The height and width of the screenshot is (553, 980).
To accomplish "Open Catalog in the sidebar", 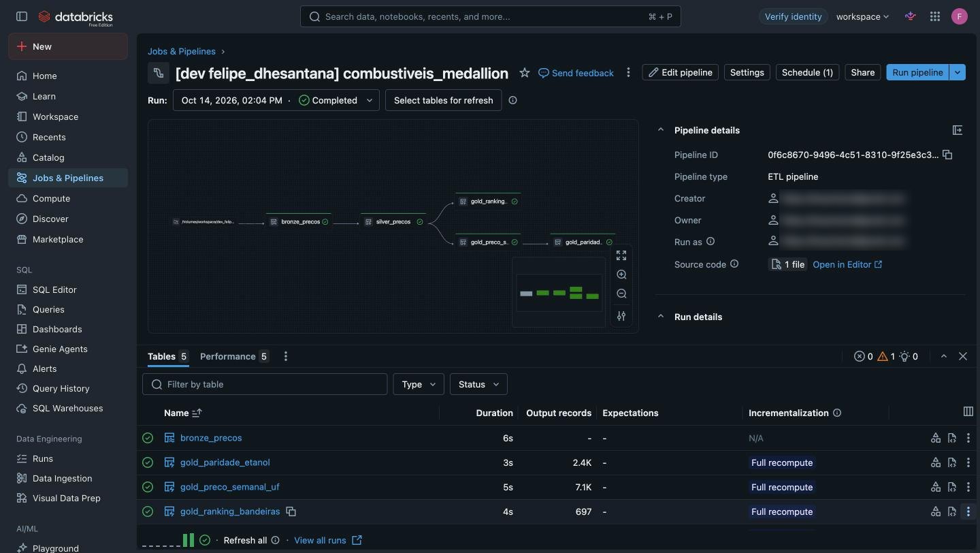I will pyautogui.click(x=68, y=157).
